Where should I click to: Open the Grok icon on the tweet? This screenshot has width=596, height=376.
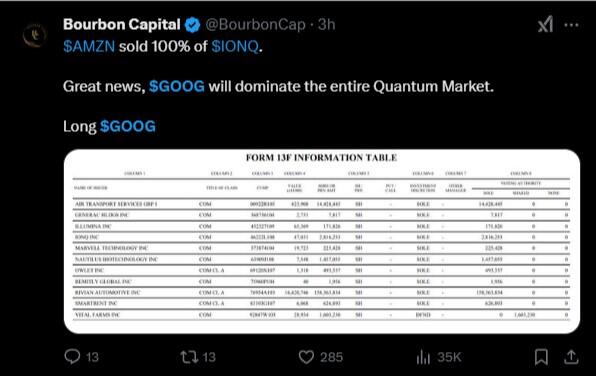pyautogui.click(x=545, y=25)
